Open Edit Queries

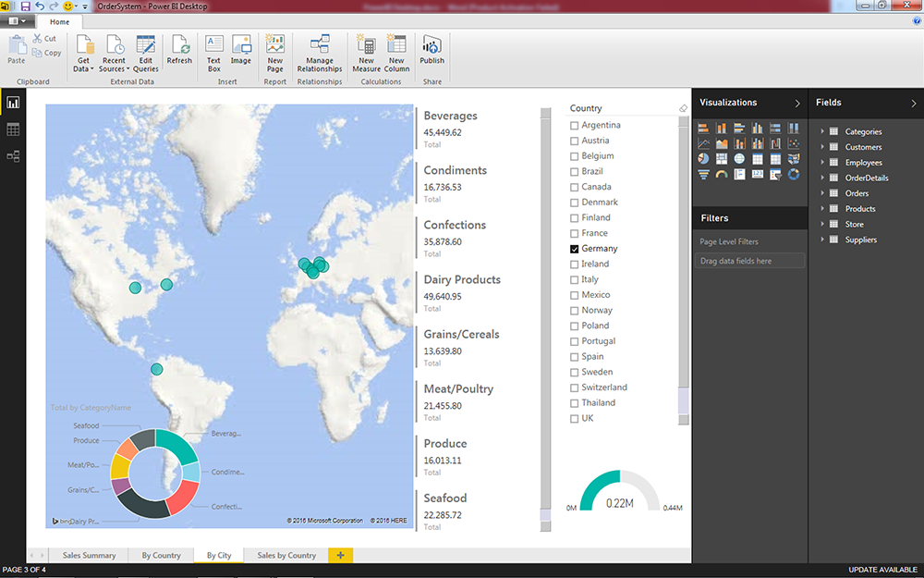pyautogui.click(x=146, y=53)
